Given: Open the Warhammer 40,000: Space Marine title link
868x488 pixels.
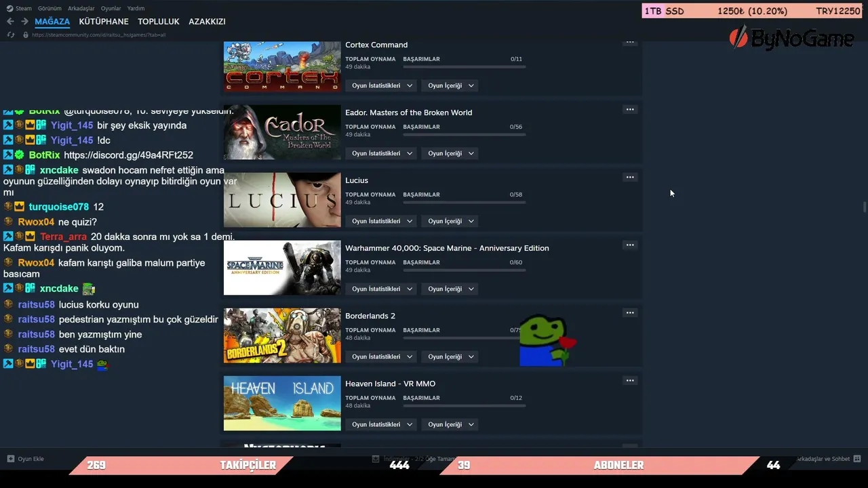Looking at the screenshot, I should coord(447,248).
